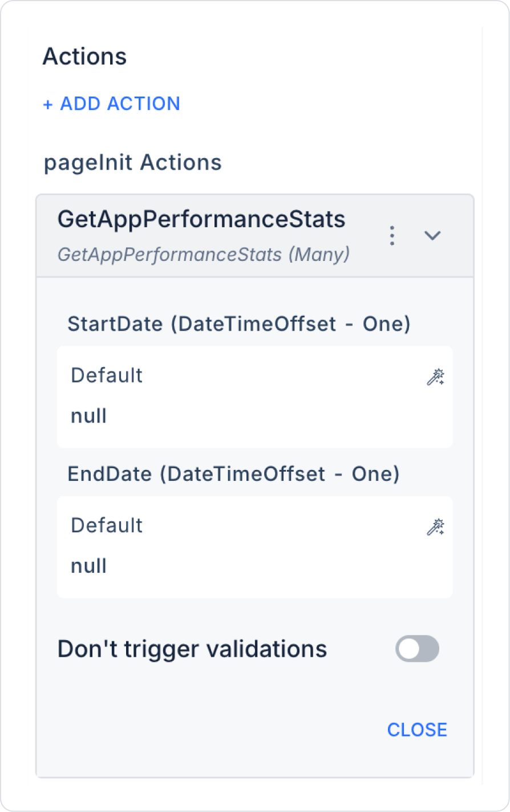Open the GetAppPerformanceStats three-dot options menu

[x=392, y=235]
